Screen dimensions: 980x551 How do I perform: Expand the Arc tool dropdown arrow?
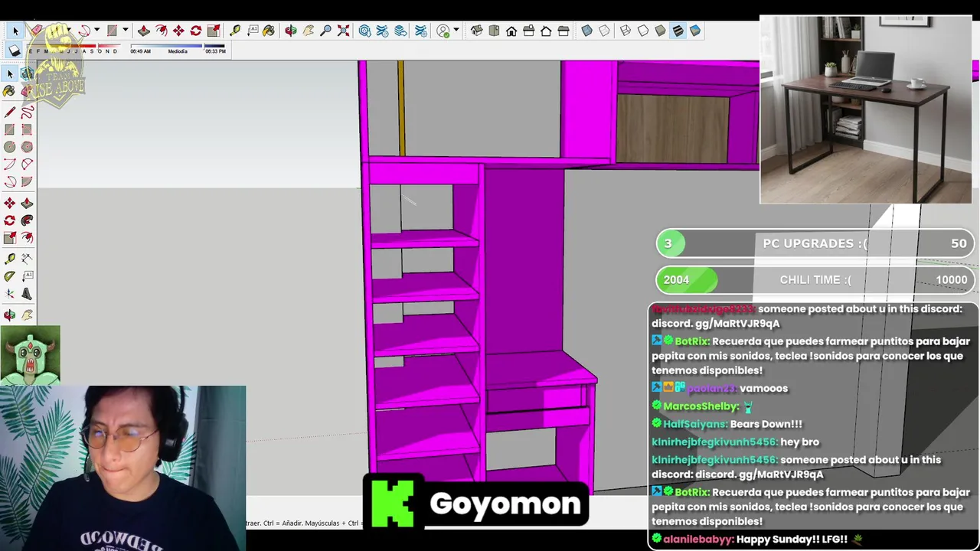click(96, 31)
